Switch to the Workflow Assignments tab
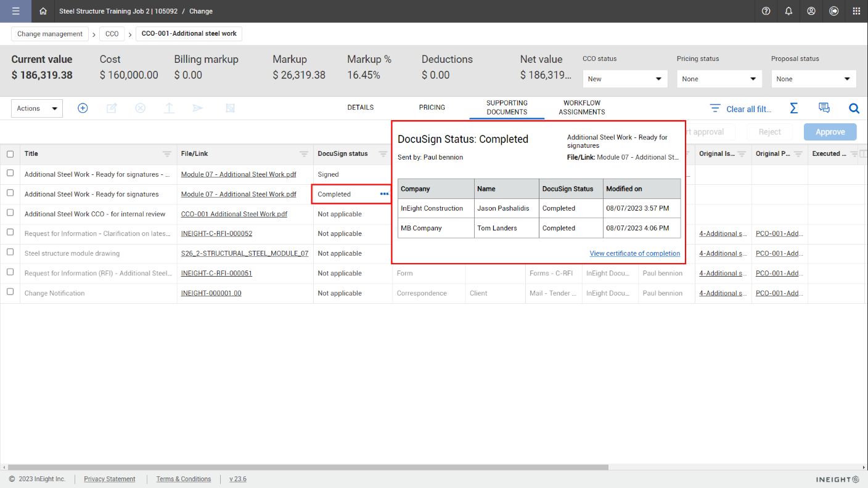Viewport: 868px width, 488px height. point(581,108)
